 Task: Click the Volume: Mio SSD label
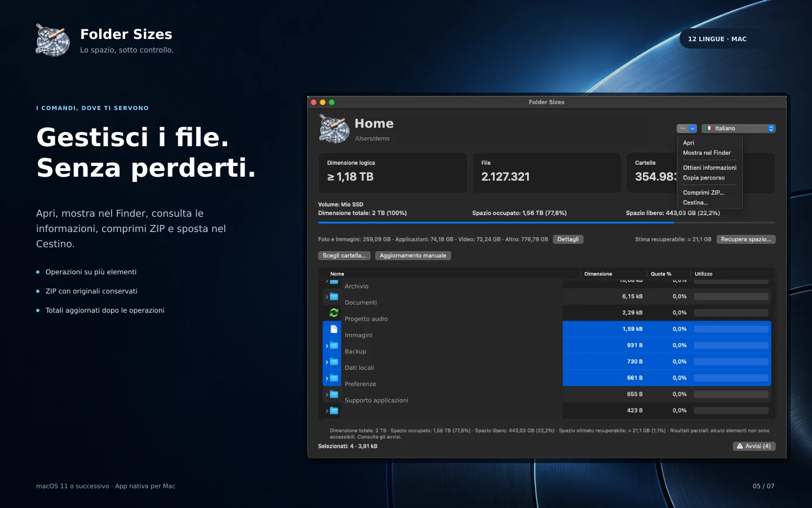[x=341, y=204]
